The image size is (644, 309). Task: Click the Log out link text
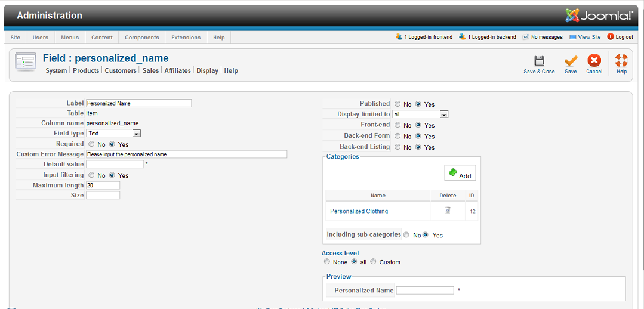point(624,37)
